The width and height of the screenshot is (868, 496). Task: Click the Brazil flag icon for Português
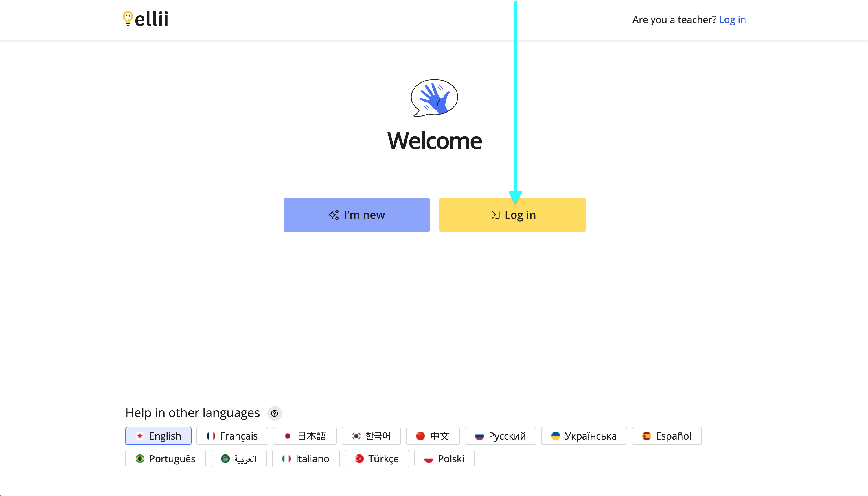[140, 458]
